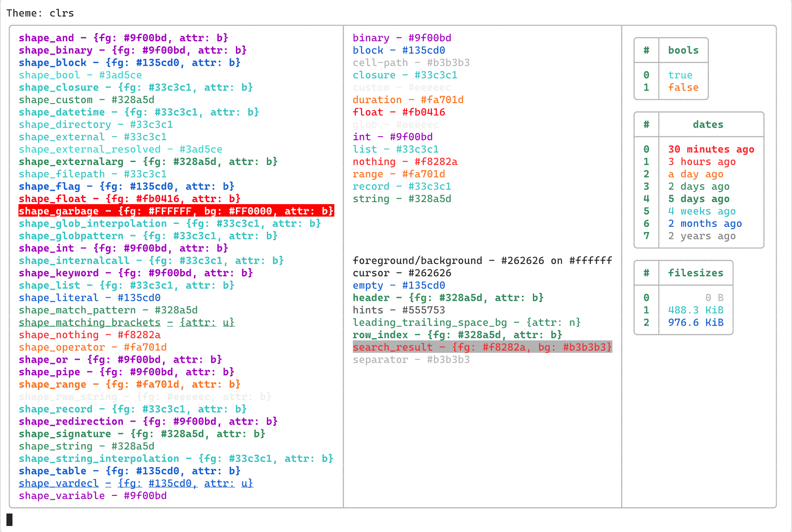
Task: Click the shape_globpattern entry
Action: point(148,236)
